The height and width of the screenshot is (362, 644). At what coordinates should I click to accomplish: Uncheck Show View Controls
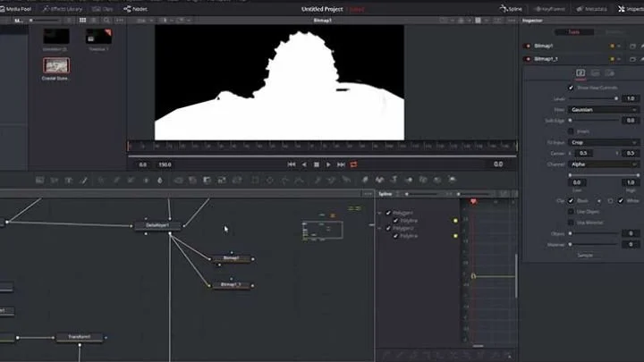[x=571, y=88]
